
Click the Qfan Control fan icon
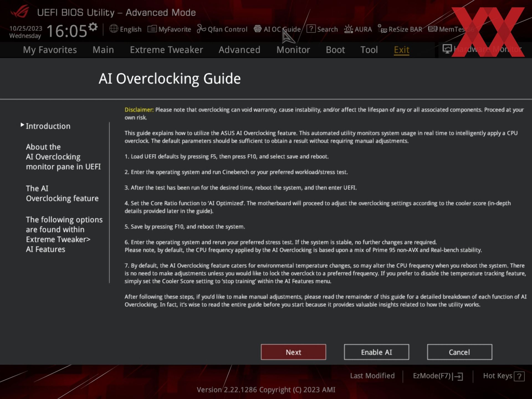pos(201,29)
